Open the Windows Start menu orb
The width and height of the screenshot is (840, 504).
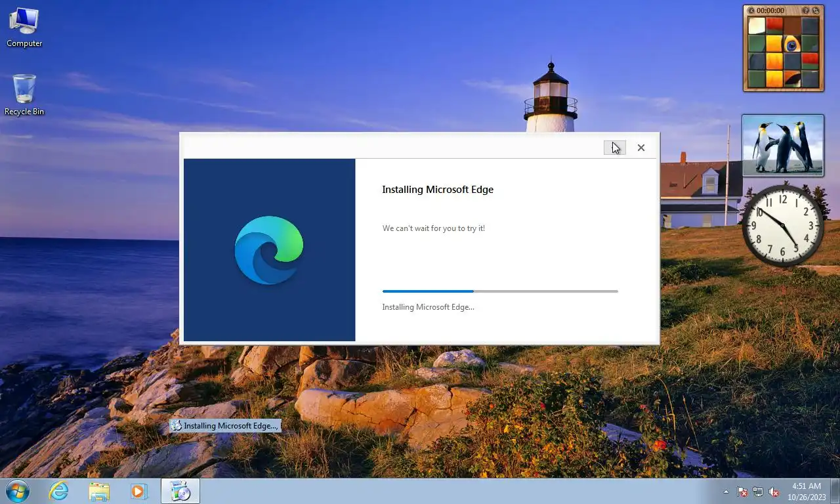tap(17, 491)
